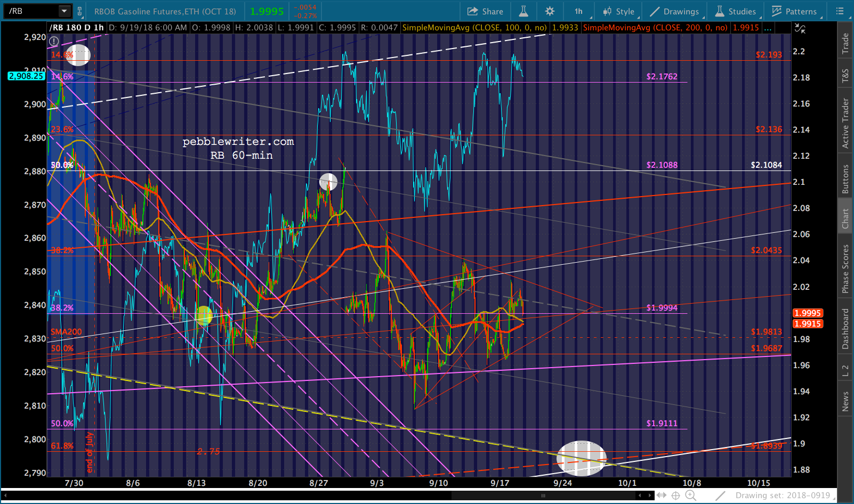
Task: Click the 2,908.25 left axis bubble
Action: tap(26, 76)
